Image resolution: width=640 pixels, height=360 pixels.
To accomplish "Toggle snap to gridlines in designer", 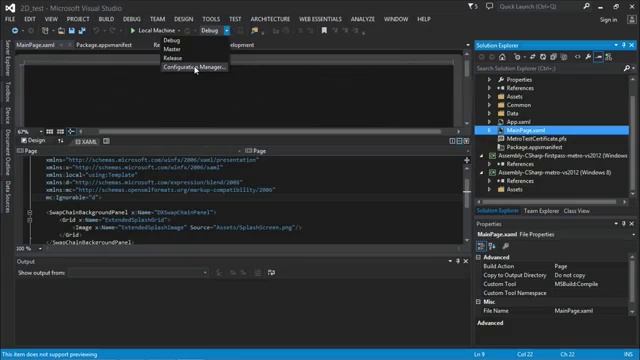I will coord(60,131).
